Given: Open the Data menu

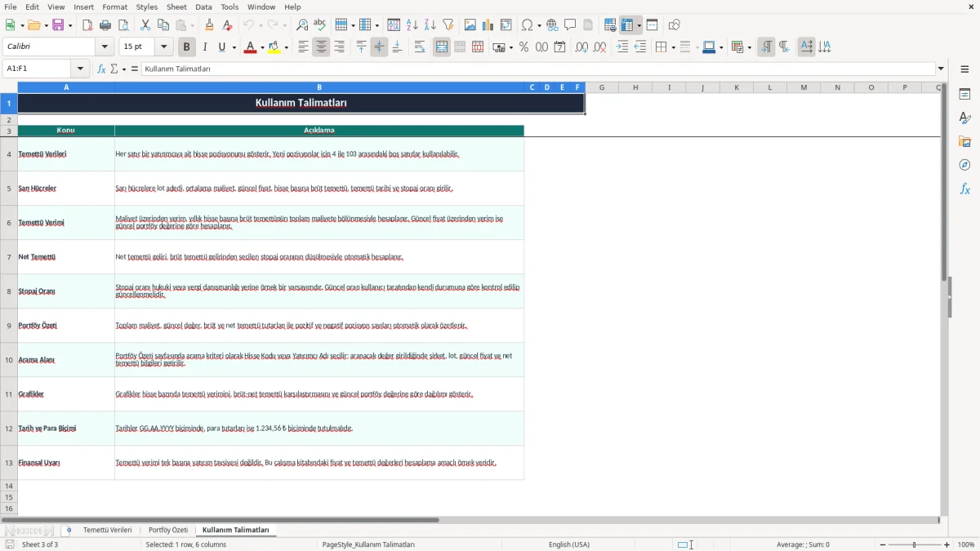Looking at the screenshot, I should (x=203, y=7).
